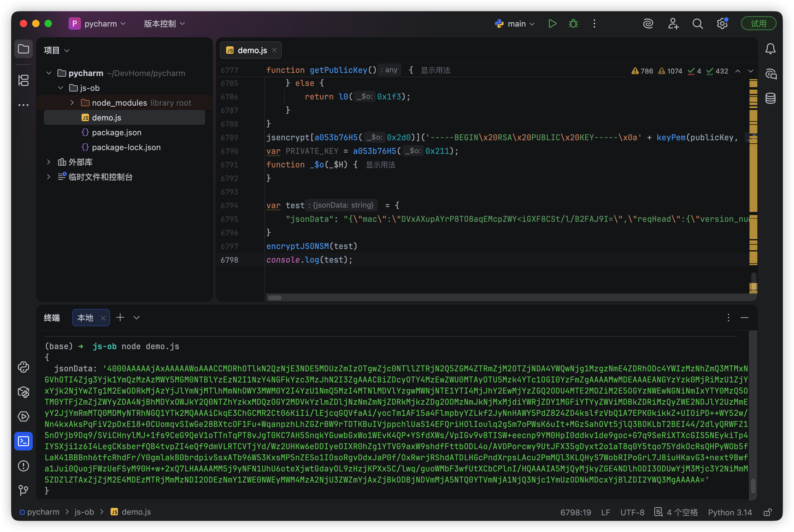794x532 pixels.
Task: Expand the node_modules folder
Action: tap(72, 103)
